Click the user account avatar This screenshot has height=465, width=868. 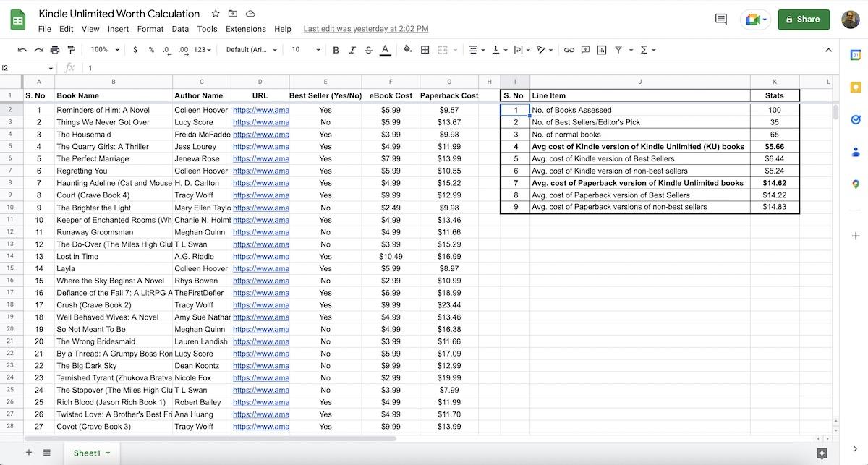tap(851, 20)
